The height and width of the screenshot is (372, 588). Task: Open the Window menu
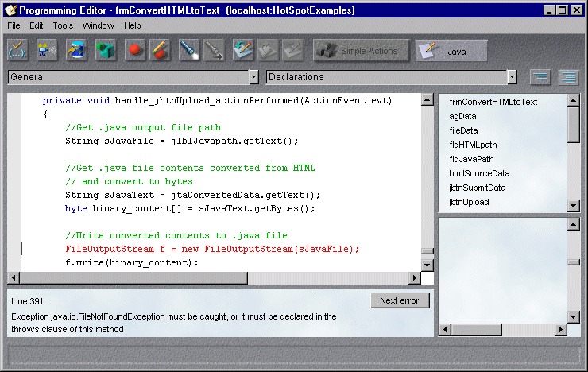(99, 25)
